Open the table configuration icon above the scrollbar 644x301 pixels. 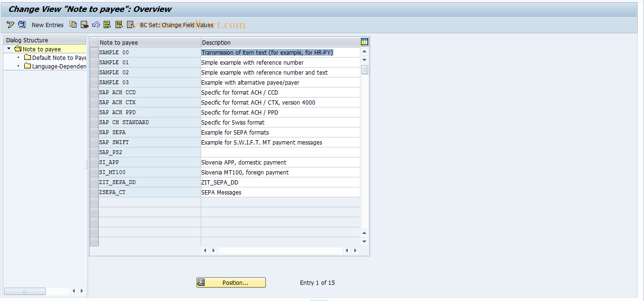(364, 41)
